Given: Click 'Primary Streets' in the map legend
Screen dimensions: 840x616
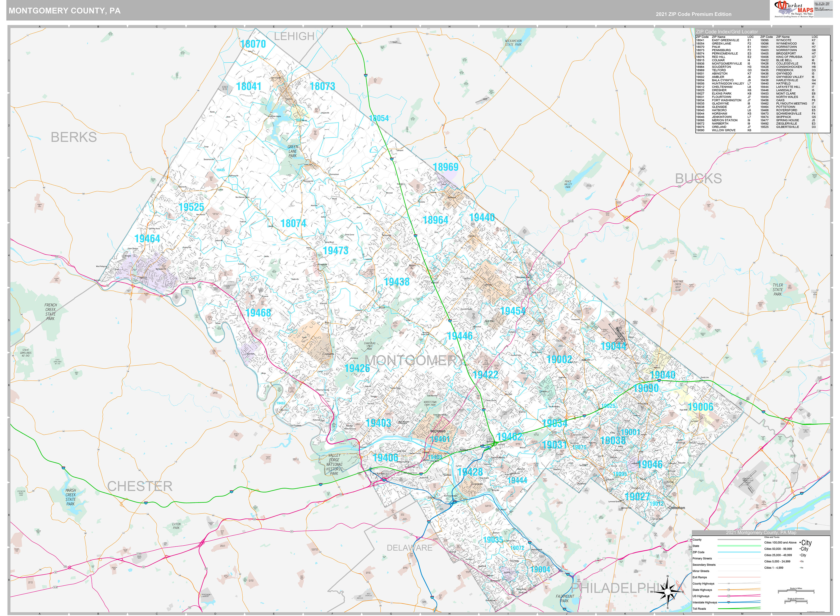Looking at the screenshot, I should pyautogui.click(x=702, y=559).
